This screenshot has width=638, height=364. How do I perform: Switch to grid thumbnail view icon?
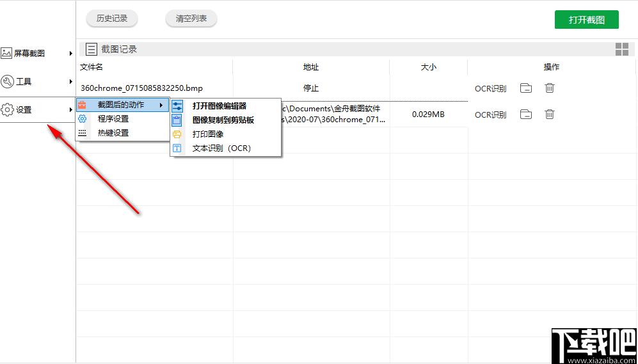click(622, 50)
